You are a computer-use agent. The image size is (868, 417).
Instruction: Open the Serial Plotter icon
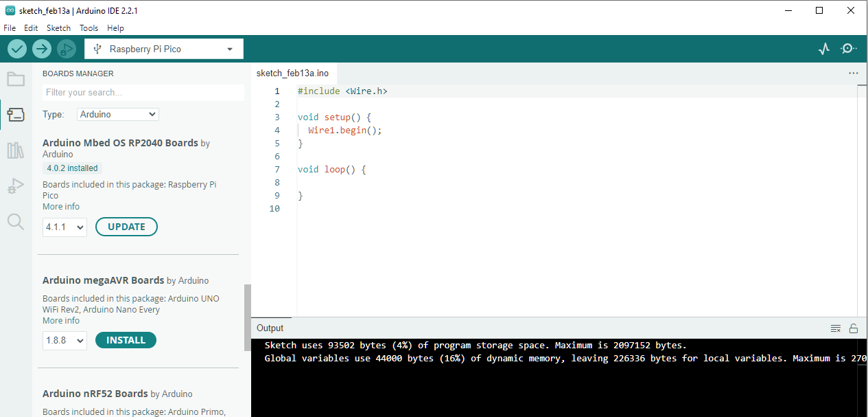[823, 49]
